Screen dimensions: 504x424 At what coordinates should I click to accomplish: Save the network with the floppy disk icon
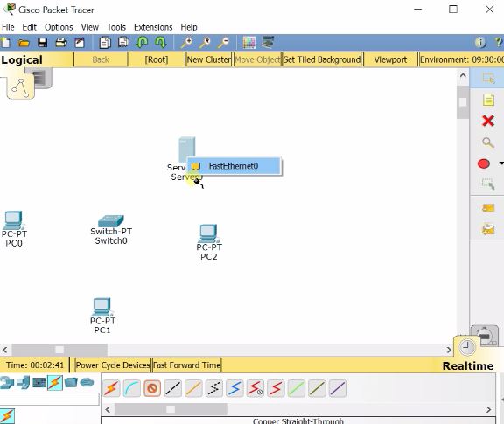click(42, 43)
